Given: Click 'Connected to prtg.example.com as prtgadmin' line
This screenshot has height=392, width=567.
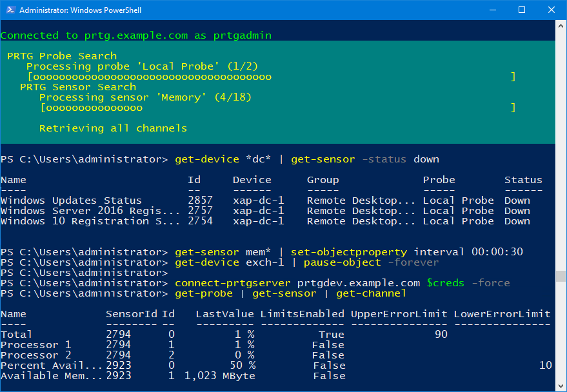Looking at the screenshot, I should click(x=135, y=35).
